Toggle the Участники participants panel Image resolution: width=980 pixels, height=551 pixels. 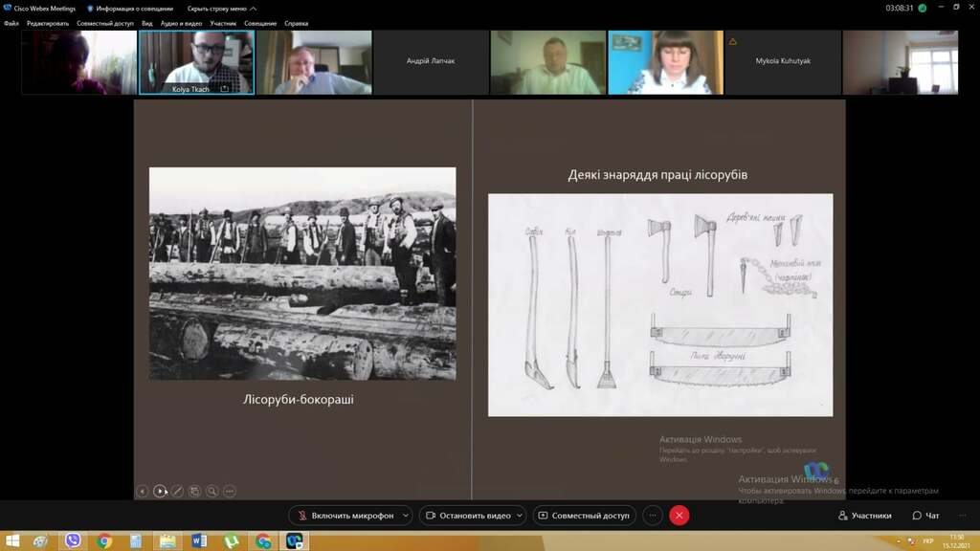point(864,516)
